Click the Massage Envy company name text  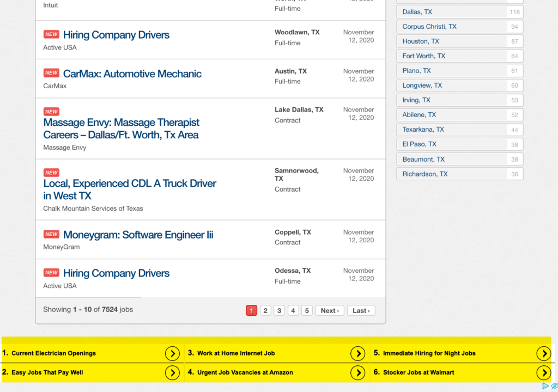click(64, 147)
